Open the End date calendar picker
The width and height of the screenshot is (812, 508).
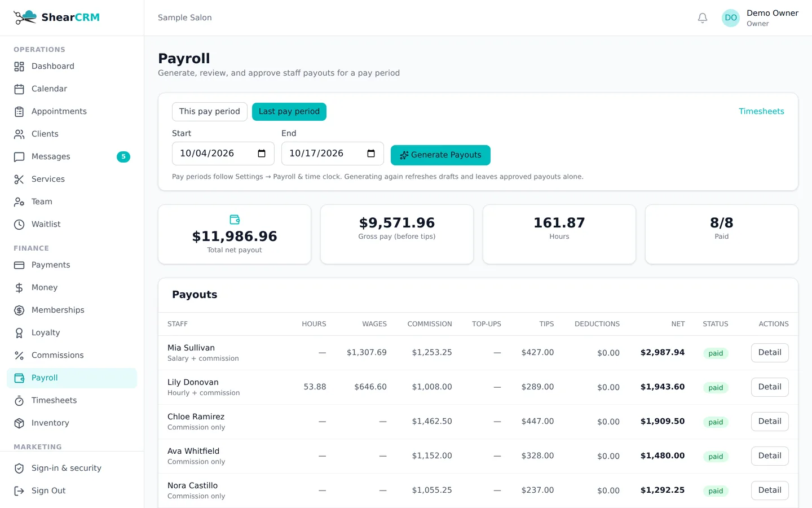tap(371, 154)
